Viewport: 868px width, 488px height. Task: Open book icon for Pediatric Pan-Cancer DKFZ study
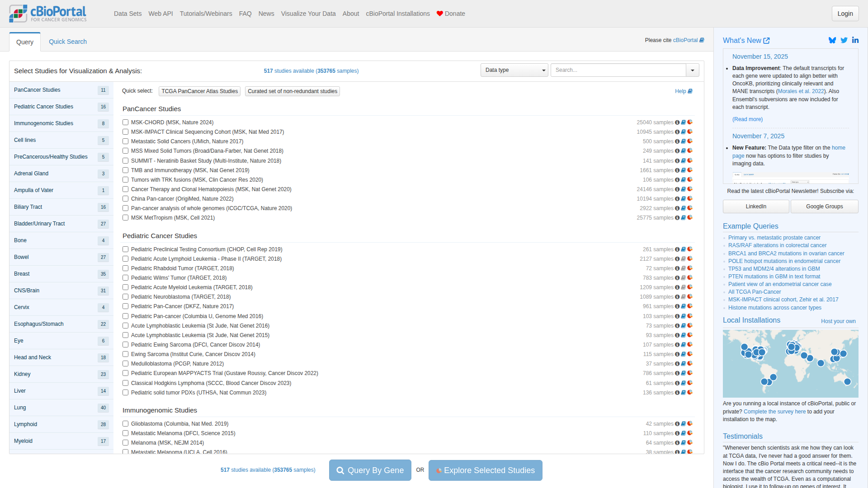pos(684,306)
